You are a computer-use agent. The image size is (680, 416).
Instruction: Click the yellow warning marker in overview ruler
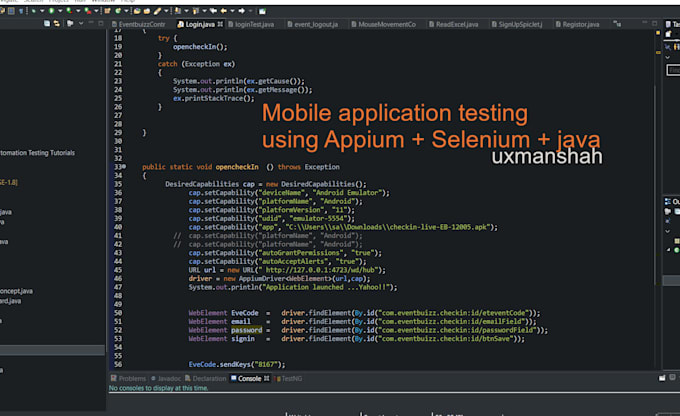click(x=658, y=52)
